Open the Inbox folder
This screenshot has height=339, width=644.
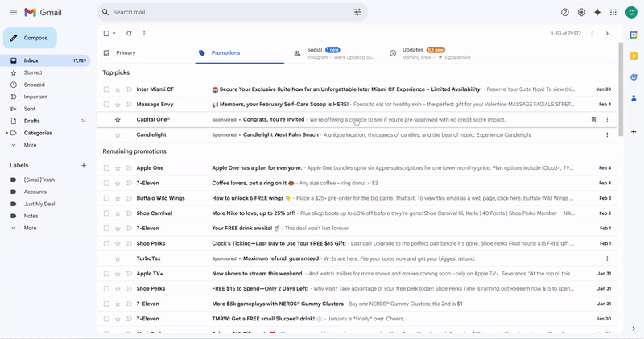point(45,60)
